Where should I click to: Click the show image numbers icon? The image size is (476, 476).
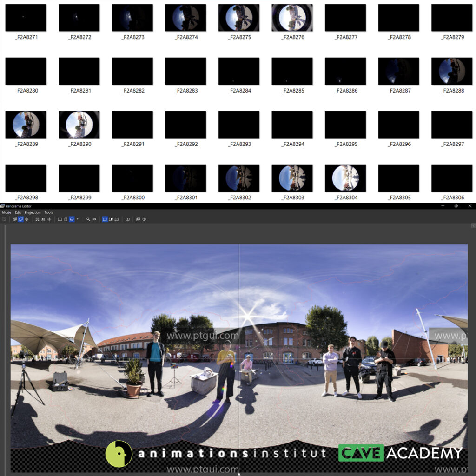pos(127,219)
